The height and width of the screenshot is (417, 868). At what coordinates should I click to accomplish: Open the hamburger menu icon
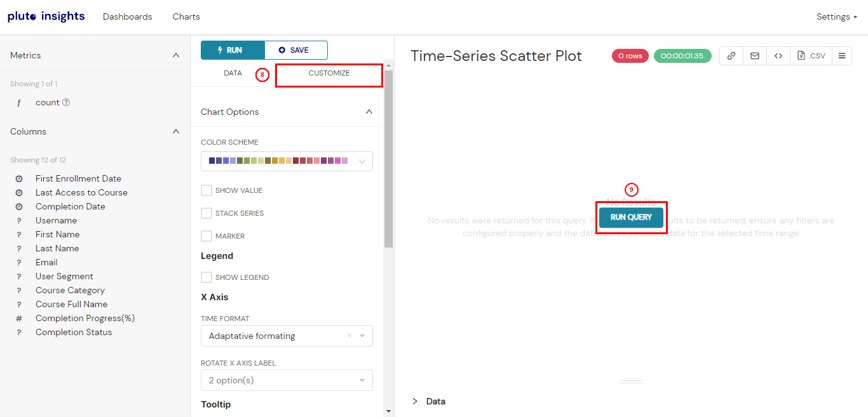(x=842, y=56)
